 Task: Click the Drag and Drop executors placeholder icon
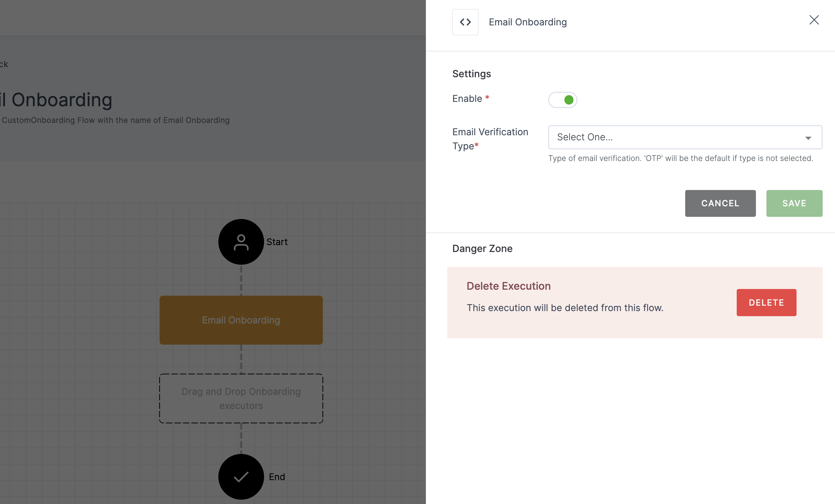click(x=240, y=398)
